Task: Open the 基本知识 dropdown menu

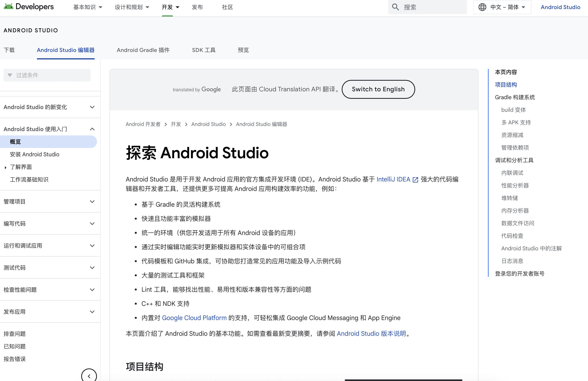Action: tap(88, 7)
